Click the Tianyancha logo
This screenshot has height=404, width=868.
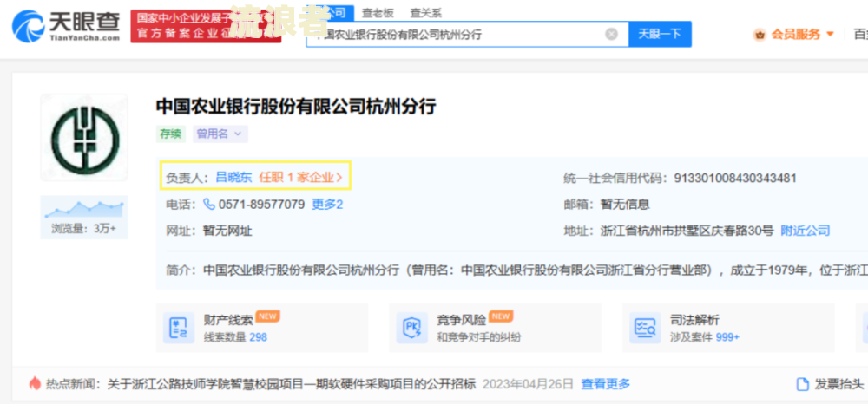(x=66, y=25)
